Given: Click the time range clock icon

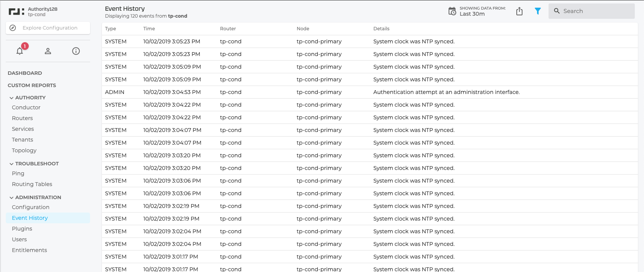Looking at the screenshot, I should 452,12.
